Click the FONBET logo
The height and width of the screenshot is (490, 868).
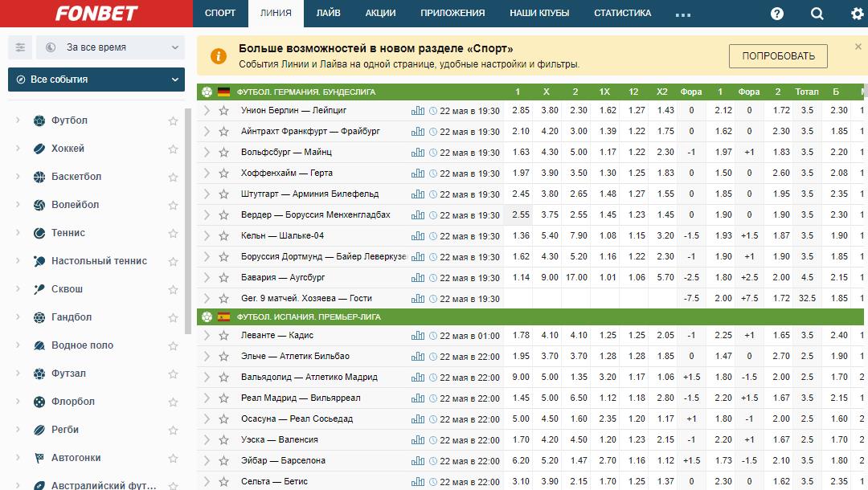coord(96,14)
